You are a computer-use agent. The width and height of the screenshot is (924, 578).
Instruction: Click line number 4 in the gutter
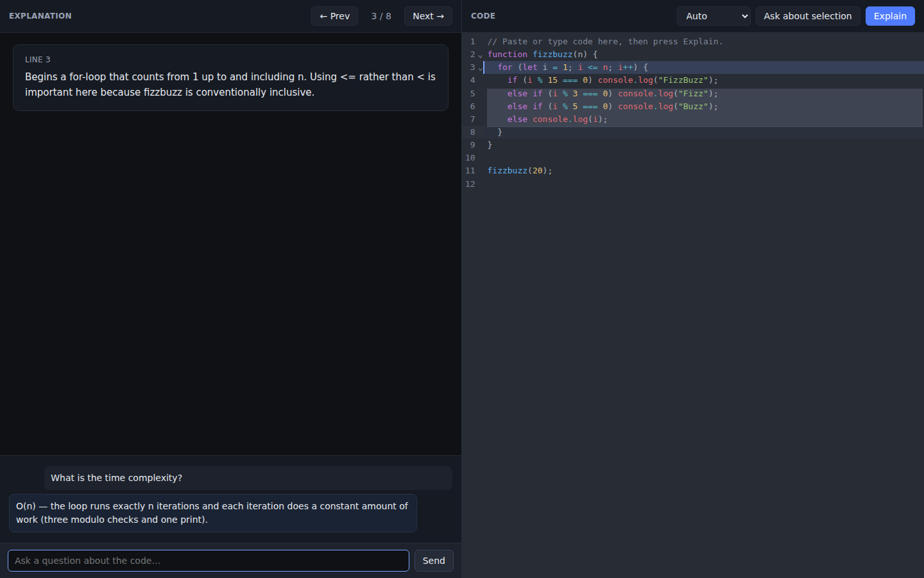coord(473,80)
